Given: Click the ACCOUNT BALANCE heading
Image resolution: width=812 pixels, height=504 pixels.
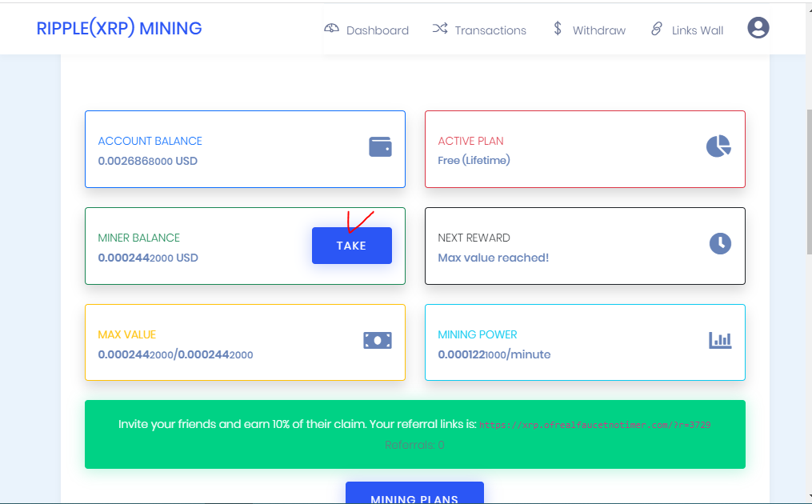Looking at the screenshot, I should click(150, 141).
